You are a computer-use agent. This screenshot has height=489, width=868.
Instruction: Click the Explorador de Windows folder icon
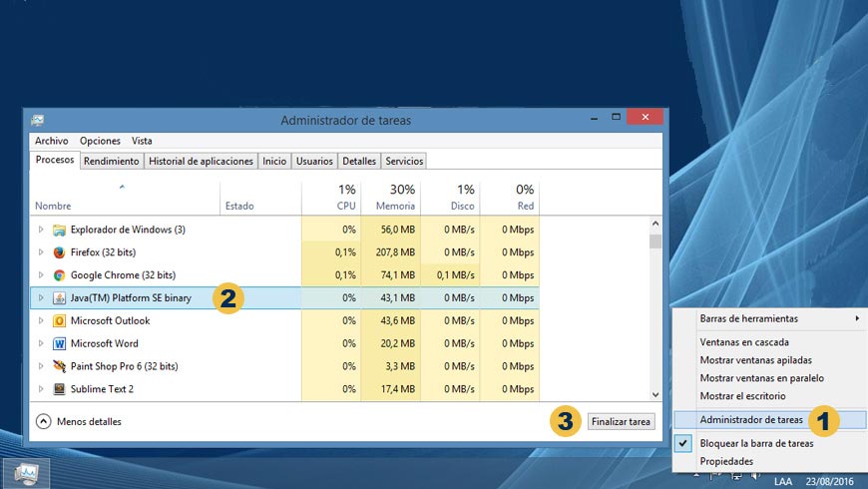point(59,230)
